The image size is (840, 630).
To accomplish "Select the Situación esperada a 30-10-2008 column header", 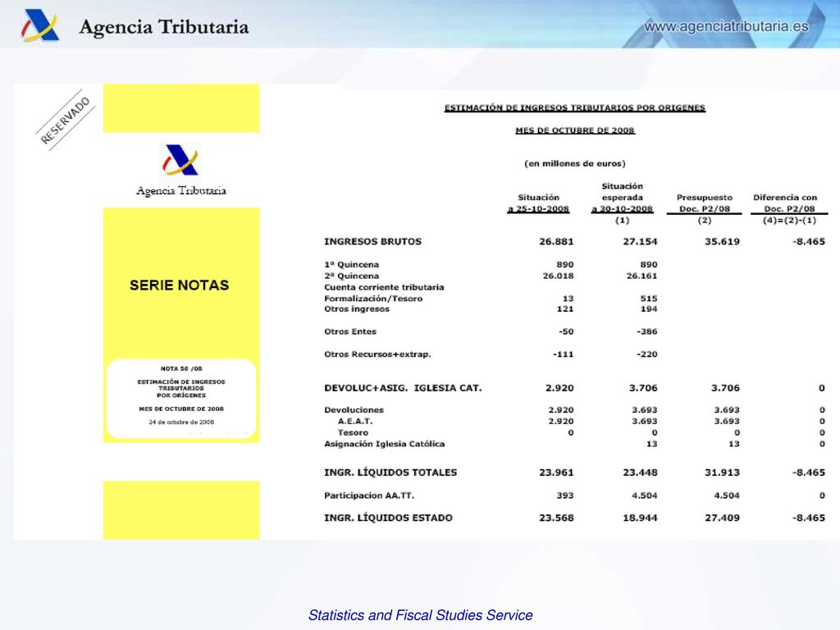I will point(622,198).
